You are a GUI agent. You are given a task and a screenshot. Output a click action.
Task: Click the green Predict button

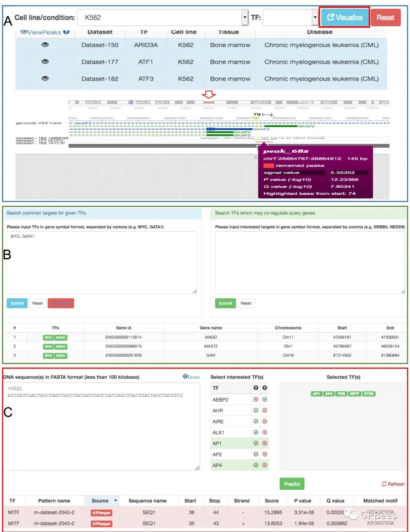click(x=292, y=484)
